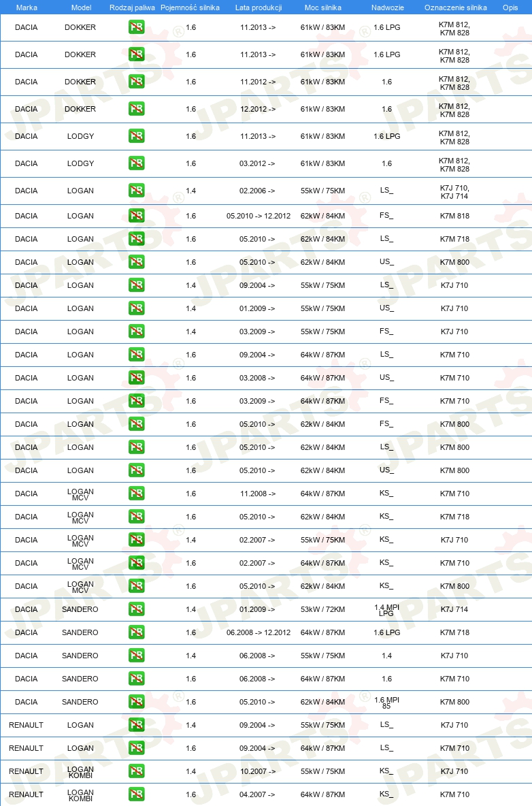Select the '05.2010 -> 12.2012' production years cell
The image size is (532, 806).
pyautogui.click(x=259, y=216)
